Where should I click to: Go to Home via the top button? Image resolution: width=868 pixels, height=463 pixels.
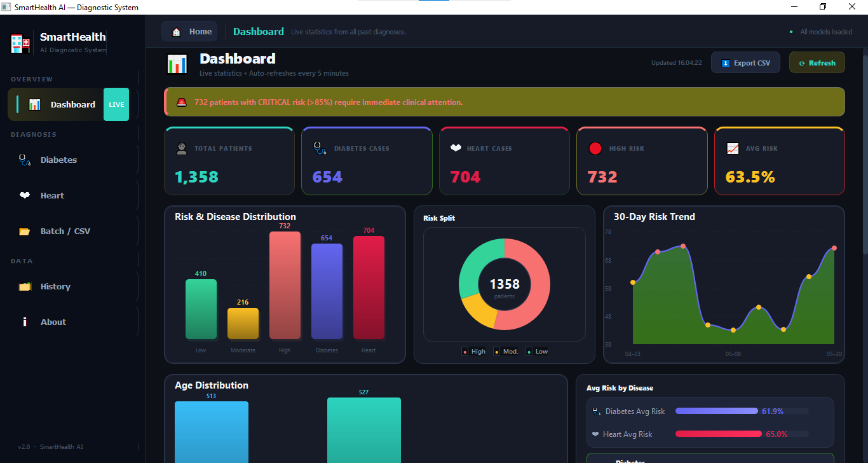(189, 31)
